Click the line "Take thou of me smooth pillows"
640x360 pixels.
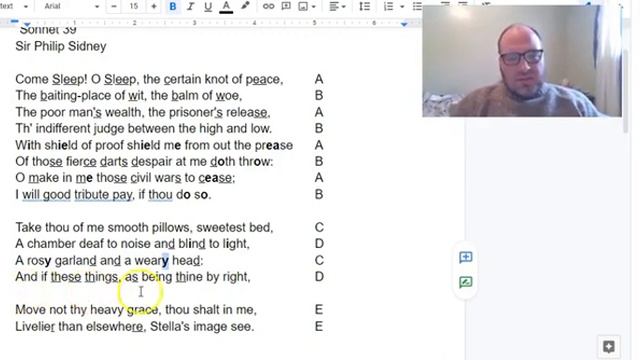[x=144, y=227]
